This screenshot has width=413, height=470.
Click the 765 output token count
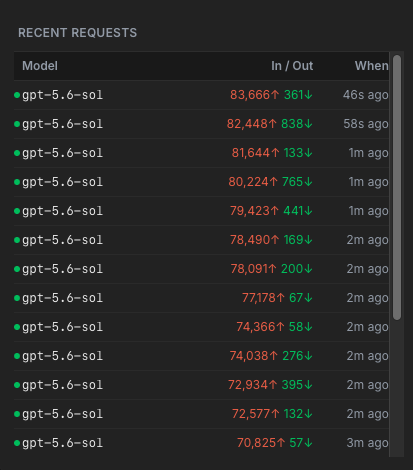point(297,182)
